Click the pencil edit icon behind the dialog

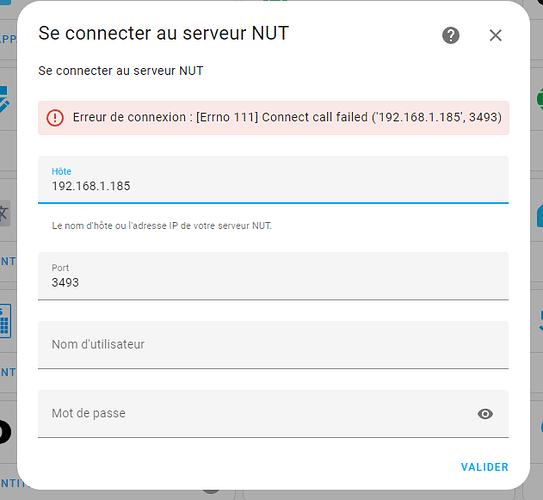click(x=5, y=99)
